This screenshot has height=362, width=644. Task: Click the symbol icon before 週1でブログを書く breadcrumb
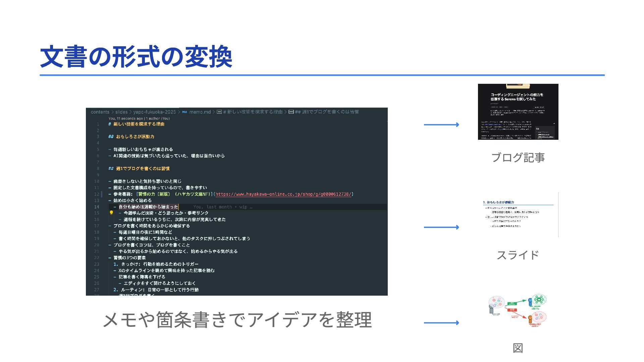[x=291, y=112]
